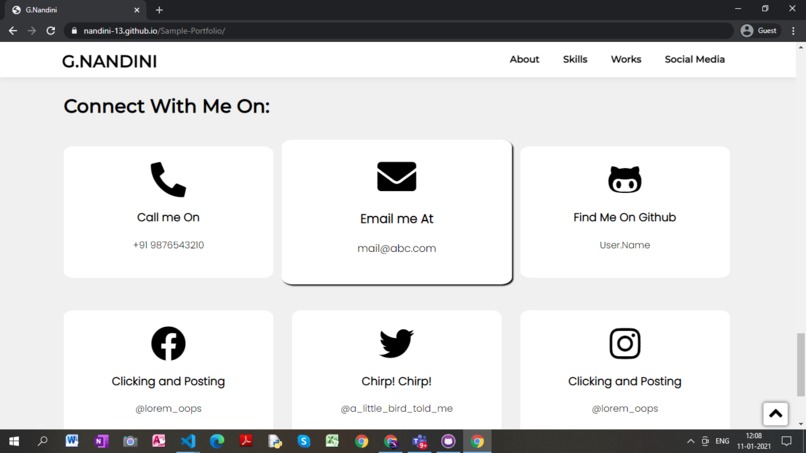Click the Email me At heading
Viewport: 806px width, 453px height.
click(x=396, y=219)
